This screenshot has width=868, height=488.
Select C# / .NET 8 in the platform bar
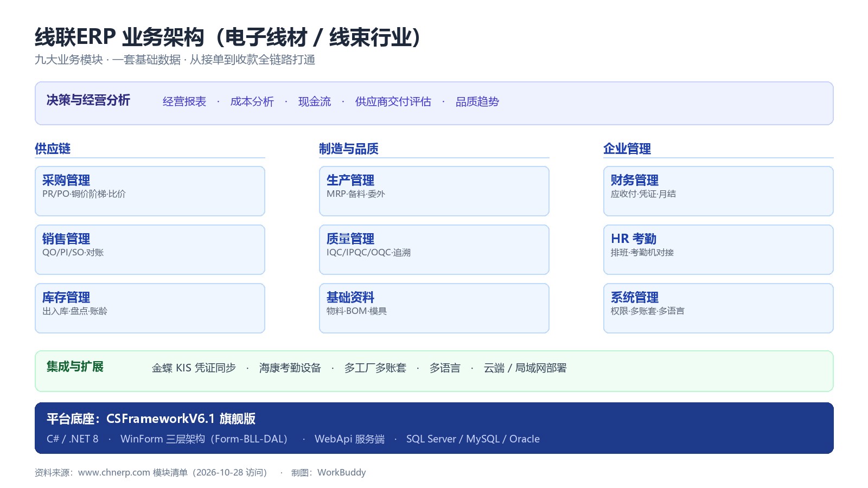coord(73,439)
